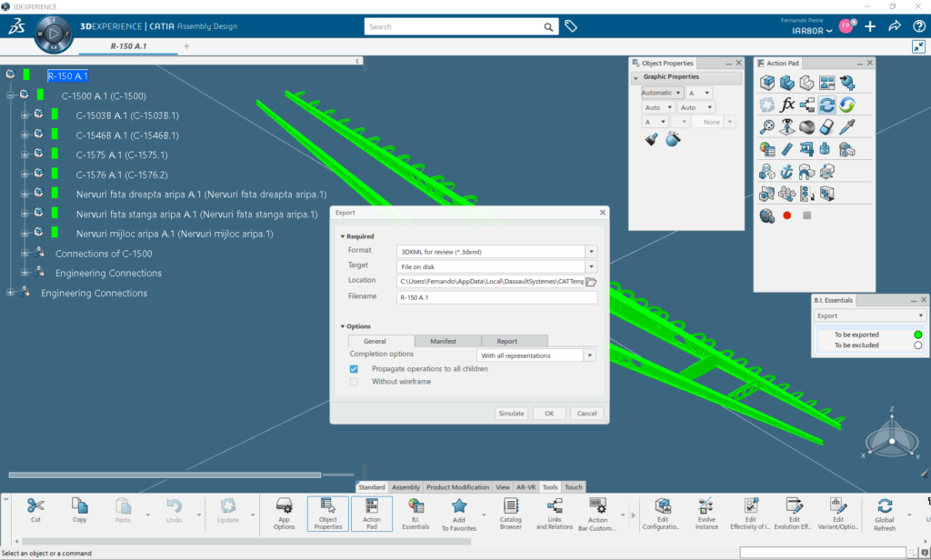The width and height of the screenshot is (931, 560).
Task: Click the tag icon beside search bar
Action: click(x=571, y=26)
